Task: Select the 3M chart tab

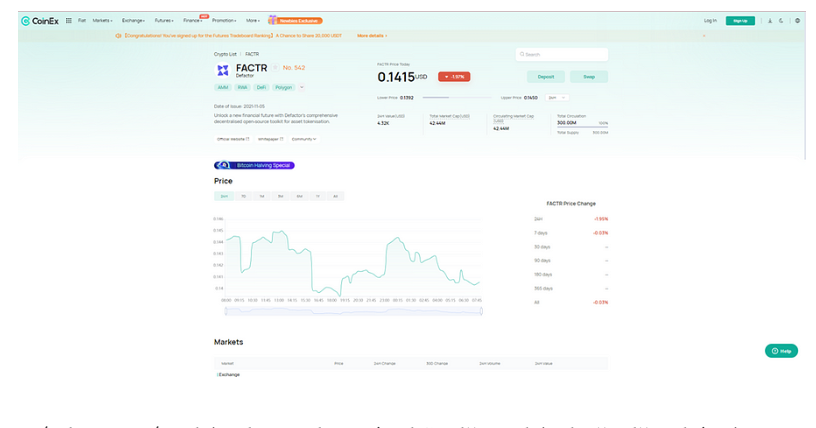Action: [280, 196]
